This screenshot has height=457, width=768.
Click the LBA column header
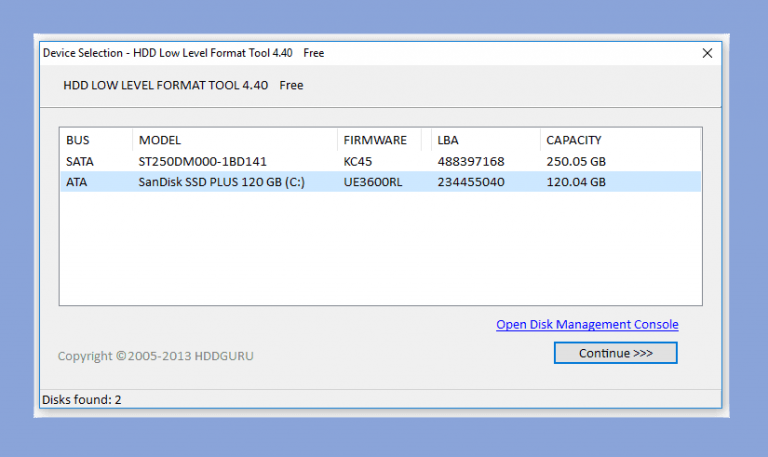485,140
